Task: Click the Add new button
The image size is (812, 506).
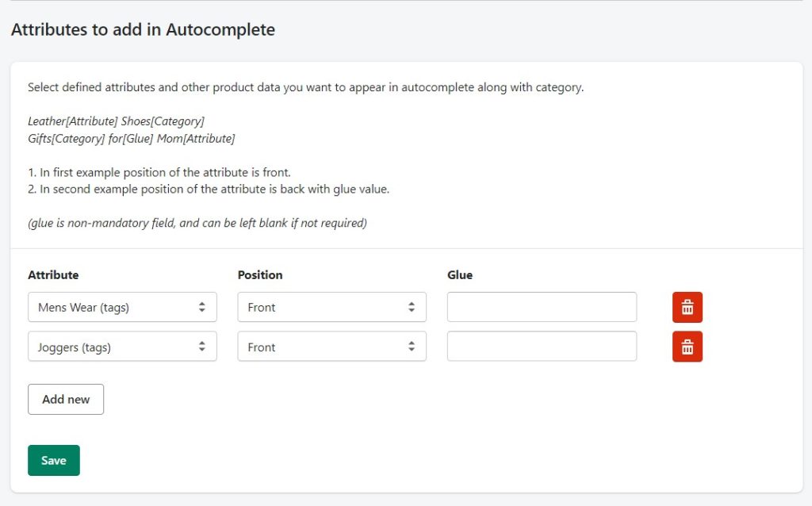Action: pos(66,399)
